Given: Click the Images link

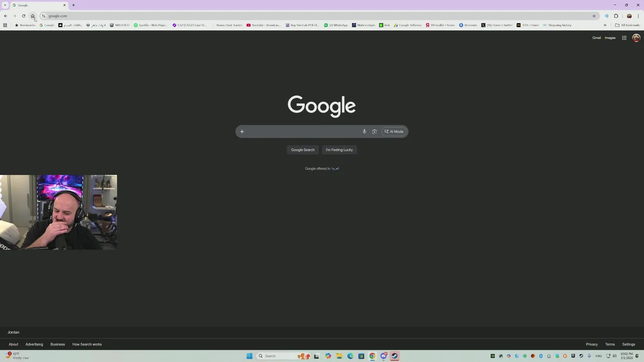Looking at the screenshot, I should pos(610,38).
